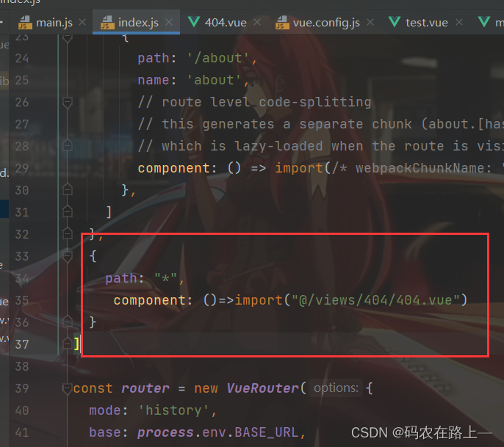This screenshot has height=447, width=504.
Task: Click the 'about' name string on line 25
Action: click(x=214, y=80)
